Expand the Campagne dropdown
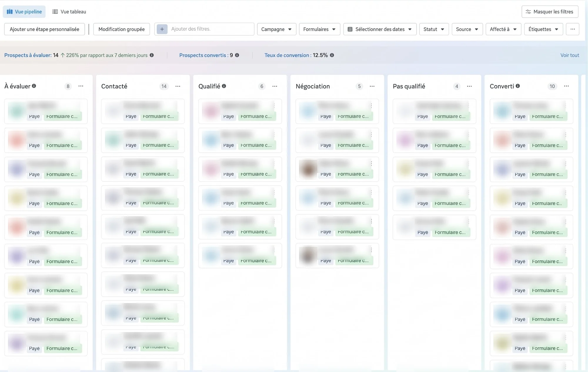588x372 pixels. click(x=276, y=29)
